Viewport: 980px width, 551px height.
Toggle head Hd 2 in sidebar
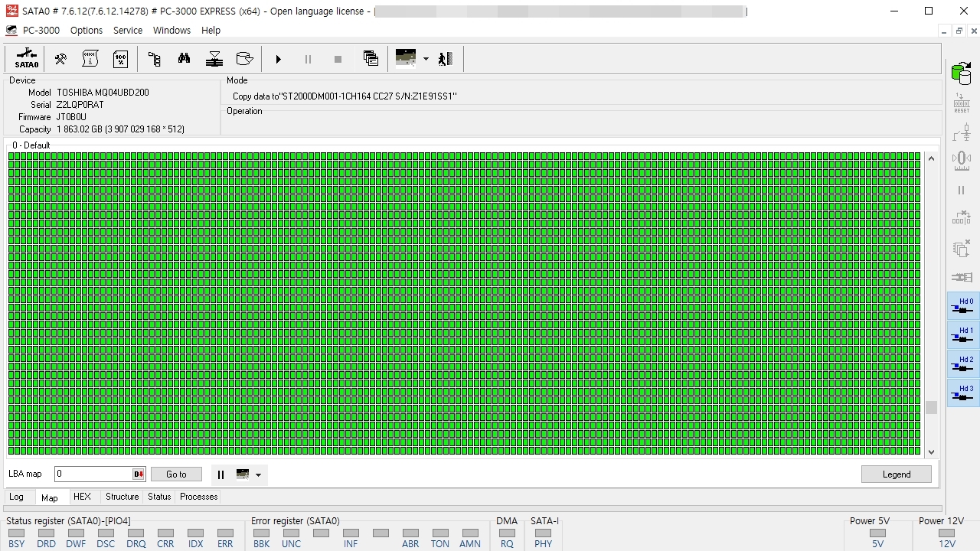[x=963, y=364]
